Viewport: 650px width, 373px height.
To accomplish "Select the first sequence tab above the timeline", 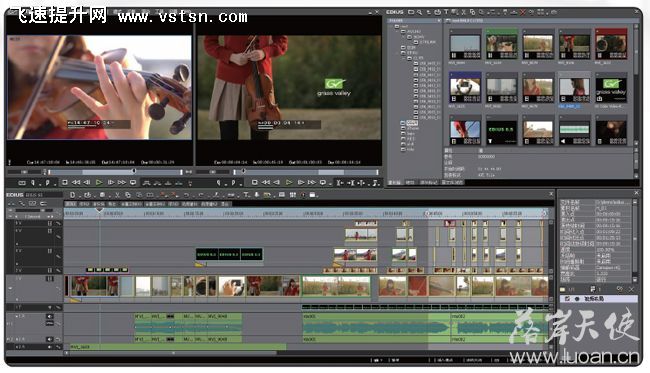I will click(x=71, y=204).
